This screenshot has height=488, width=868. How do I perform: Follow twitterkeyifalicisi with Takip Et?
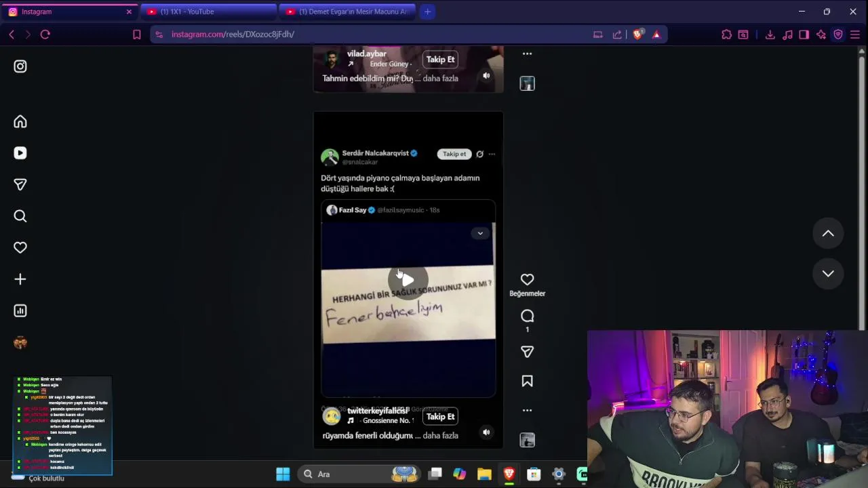pyautogui.click(x=440, y=416)
